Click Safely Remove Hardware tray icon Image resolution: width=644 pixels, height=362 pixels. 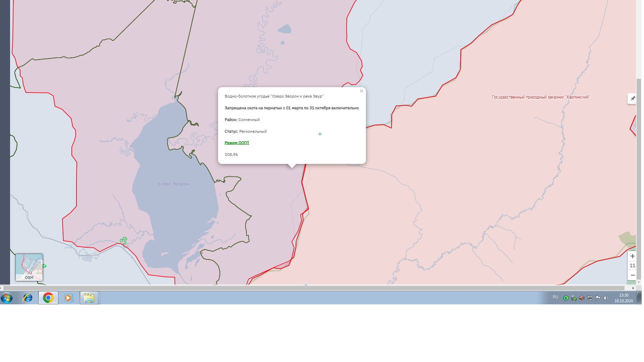(574, 298)
